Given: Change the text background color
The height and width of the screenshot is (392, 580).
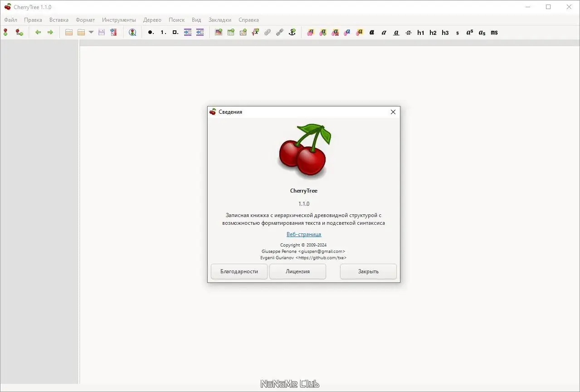Looking at the screenshot, I should tap(360, 32).
